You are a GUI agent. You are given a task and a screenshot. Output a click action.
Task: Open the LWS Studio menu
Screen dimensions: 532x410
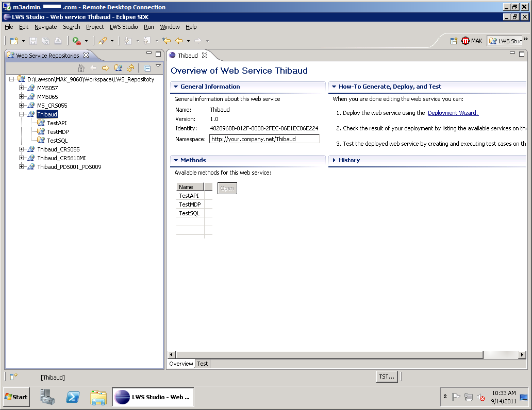[x=124, y=27]
